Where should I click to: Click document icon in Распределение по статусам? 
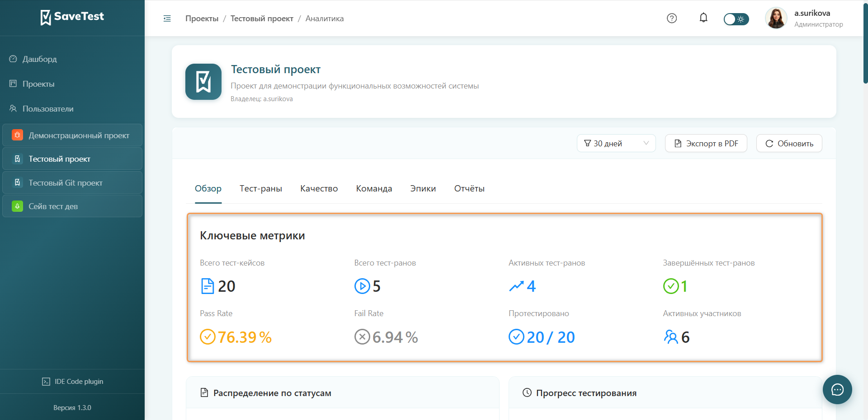[x=204, y=392]
